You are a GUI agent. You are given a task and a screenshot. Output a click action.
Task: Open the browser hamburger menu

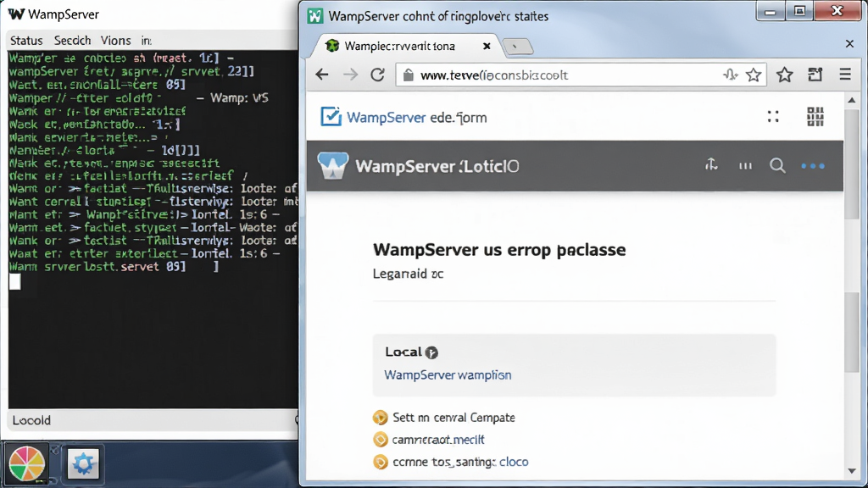pos(845,75)
